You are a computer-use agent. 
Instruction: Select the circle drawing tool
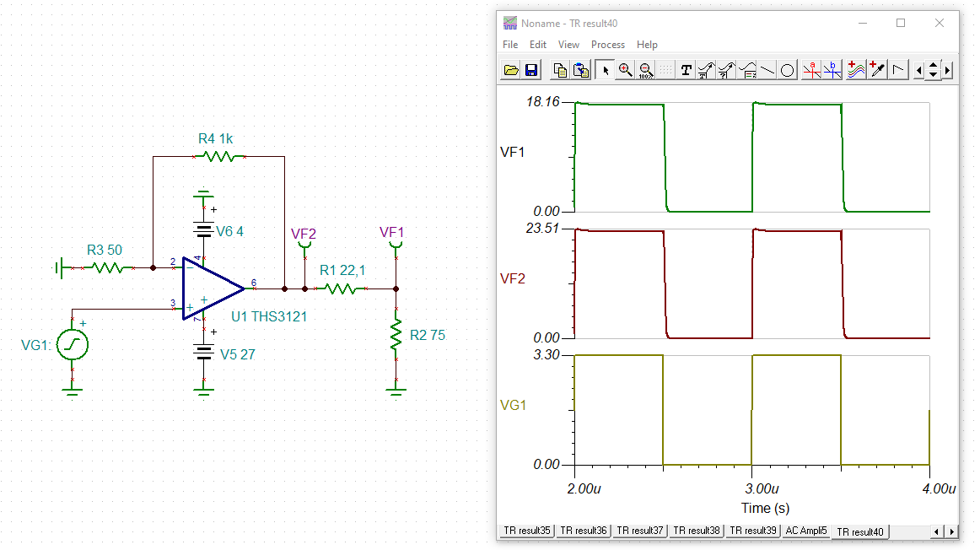(x=788, y=70)
